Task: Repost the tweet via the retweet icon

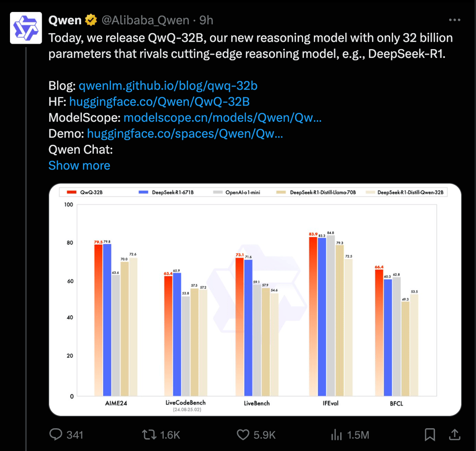Action: [x=149, y=435]
